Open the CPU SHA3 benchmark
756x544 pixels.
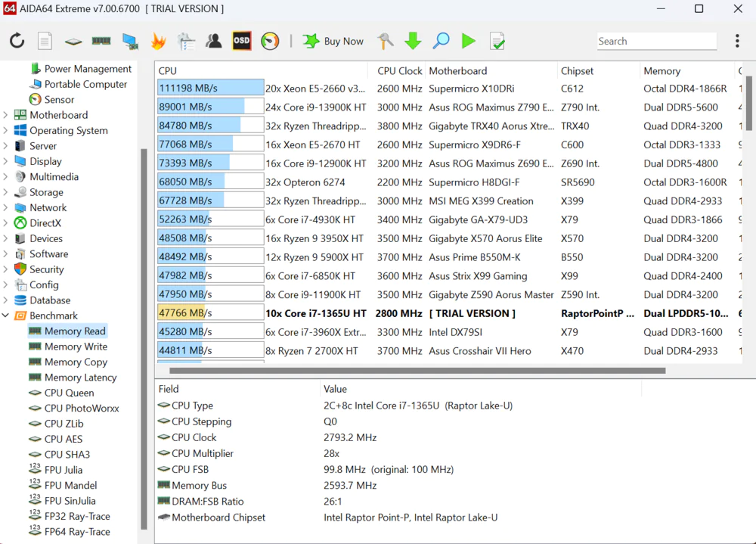click(x=59, y=455)
